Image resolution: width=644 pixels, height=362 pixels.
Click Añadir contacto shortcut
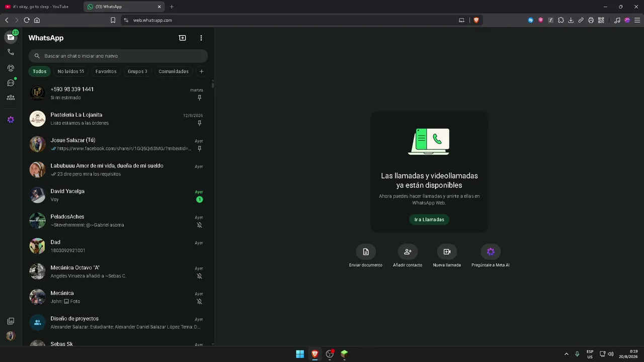pos(408,252)
